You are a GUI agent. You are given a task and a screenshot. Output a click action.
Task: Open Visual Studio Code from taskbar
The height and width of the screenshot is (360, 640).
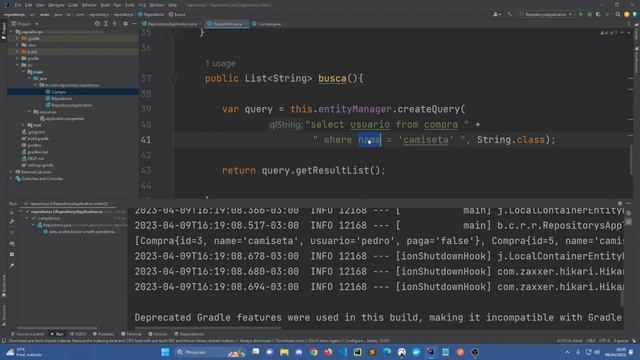(x=343, y=352)
